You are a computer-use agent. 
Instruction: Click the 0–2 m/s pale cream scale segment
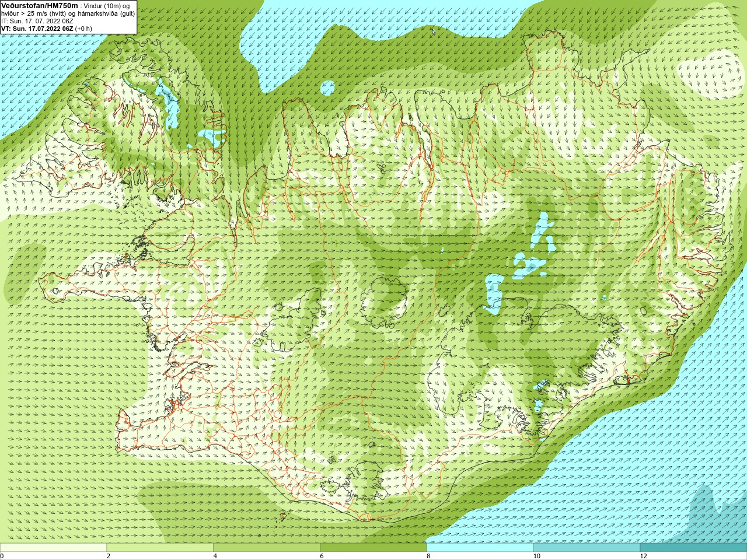pos(53,548)
